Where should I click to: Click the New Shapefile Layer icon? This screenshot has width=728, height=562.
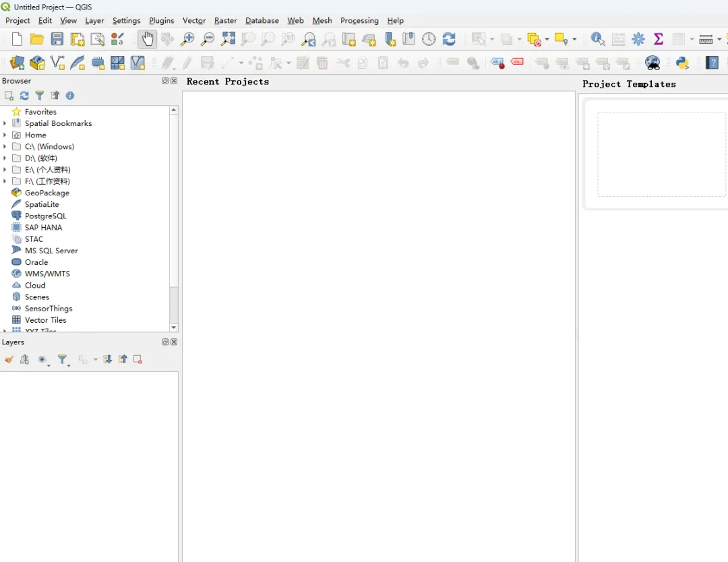coord(57,63)
